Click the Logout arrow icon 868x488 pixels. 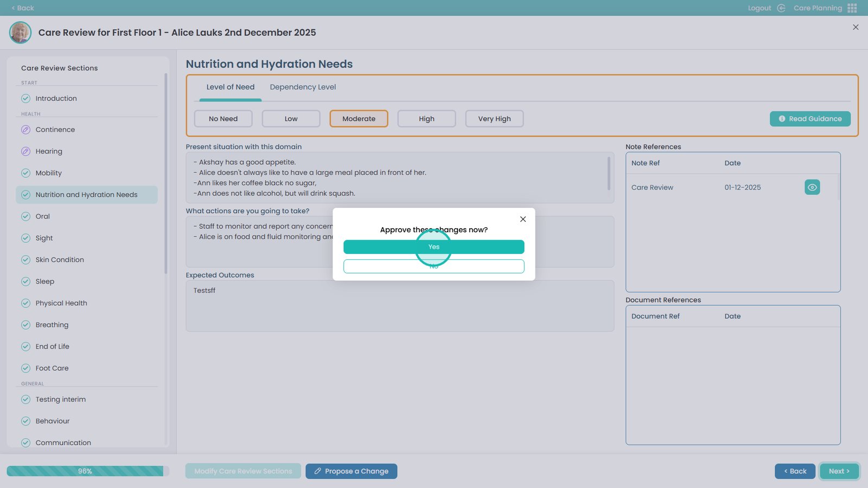tap(781, 8)
